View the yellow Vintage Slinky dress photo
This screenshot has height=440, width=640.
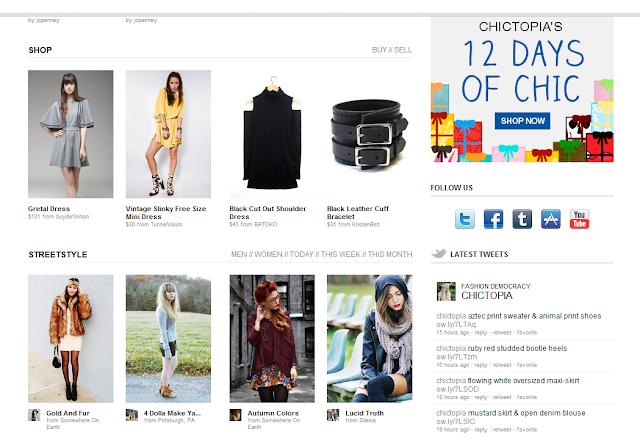pos(168,134)
